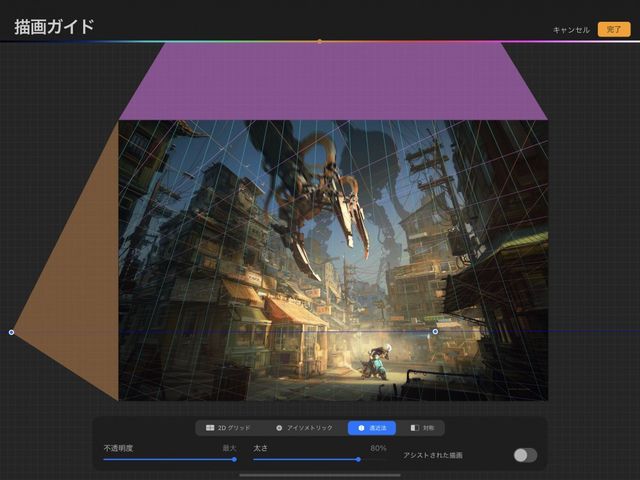Click the 描画ガイド title
The width and height of the screenshot is (640, 480).
[x=54, y=27]
